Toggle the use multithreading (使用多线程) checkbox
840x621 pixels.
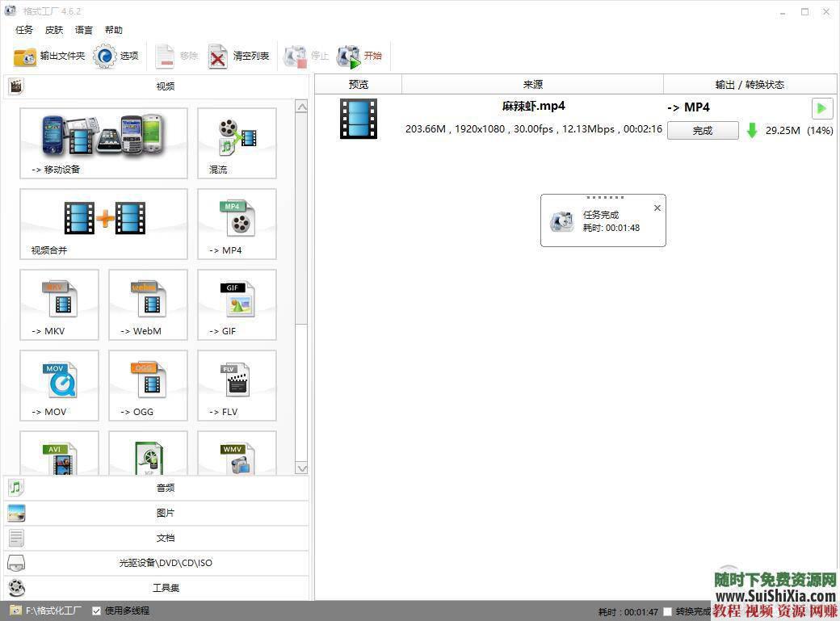[97, 611]
